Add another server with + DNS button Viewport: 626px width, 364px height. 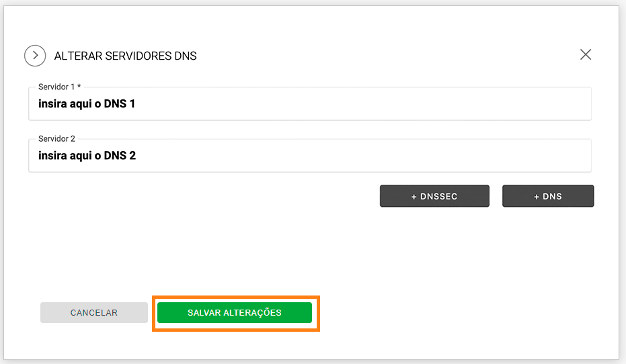548,196
